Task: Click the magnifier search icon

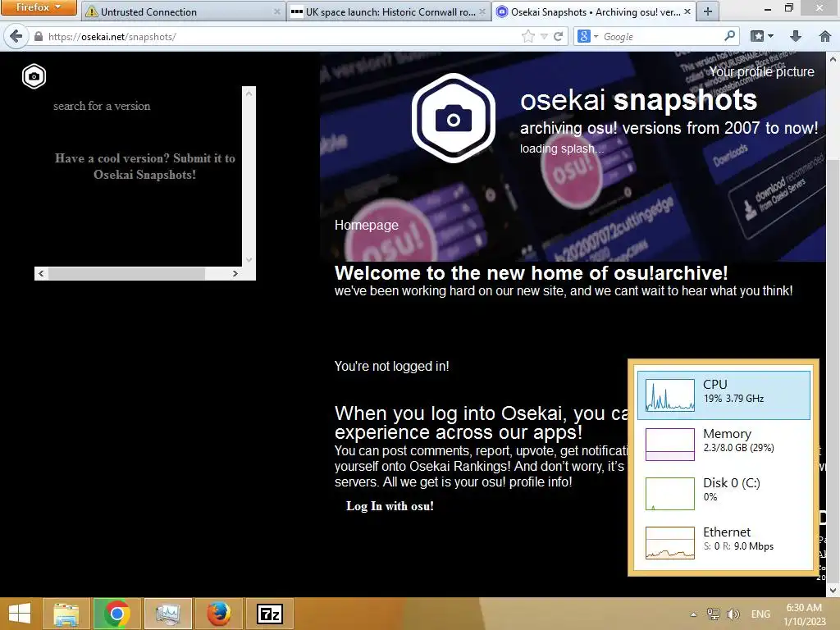Action: (729, 36)
